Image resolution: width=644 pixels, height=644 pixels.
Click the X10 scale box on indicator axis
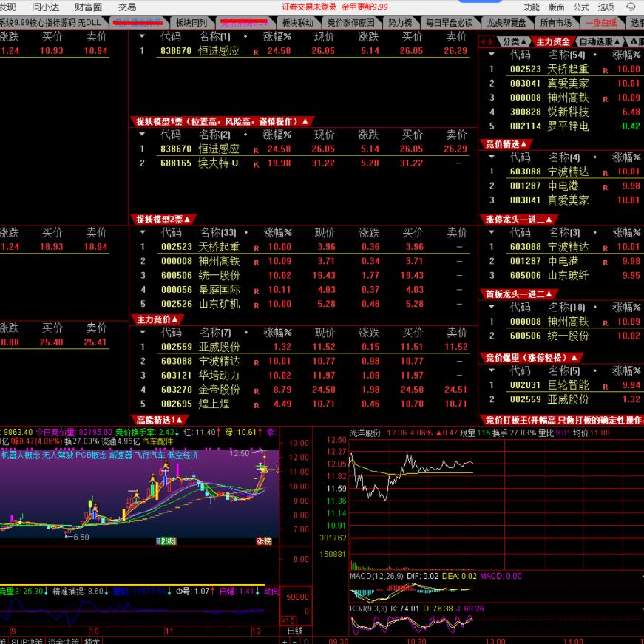[x=288, y=620]
